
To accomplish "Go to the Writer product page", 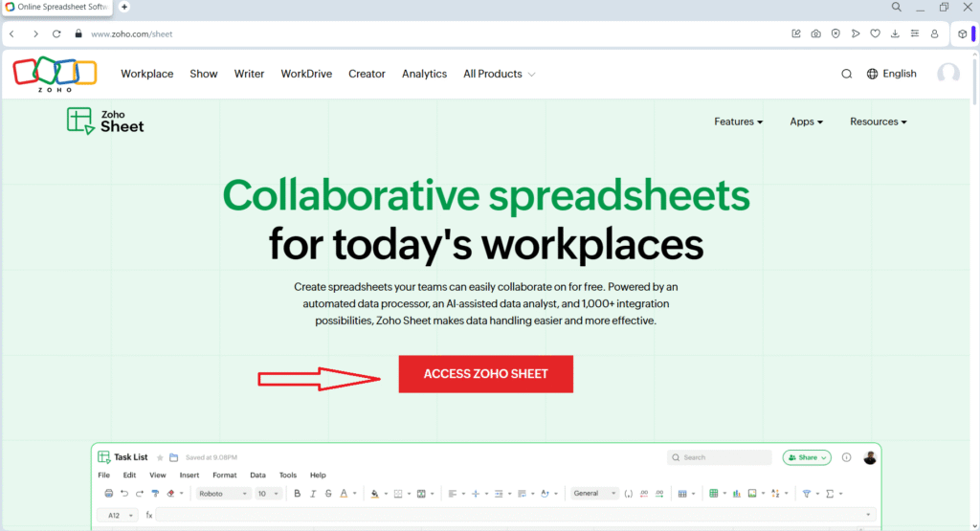I will pos(249,74).
